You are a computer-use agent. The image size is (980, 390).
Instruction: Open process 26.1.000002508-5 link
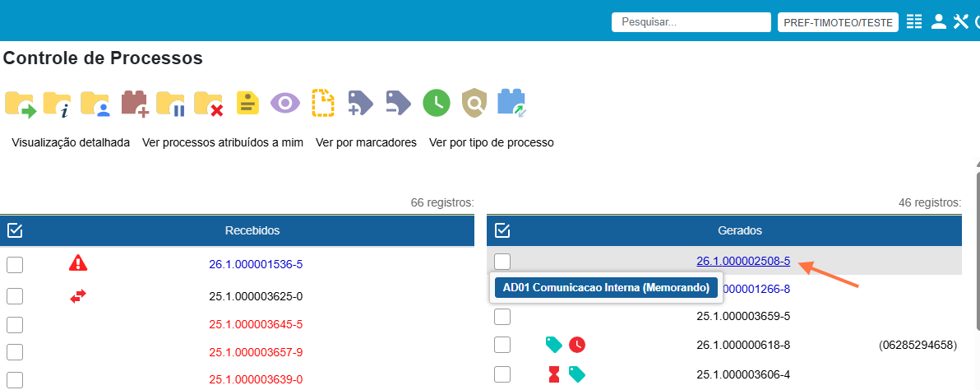pos(743,262)
